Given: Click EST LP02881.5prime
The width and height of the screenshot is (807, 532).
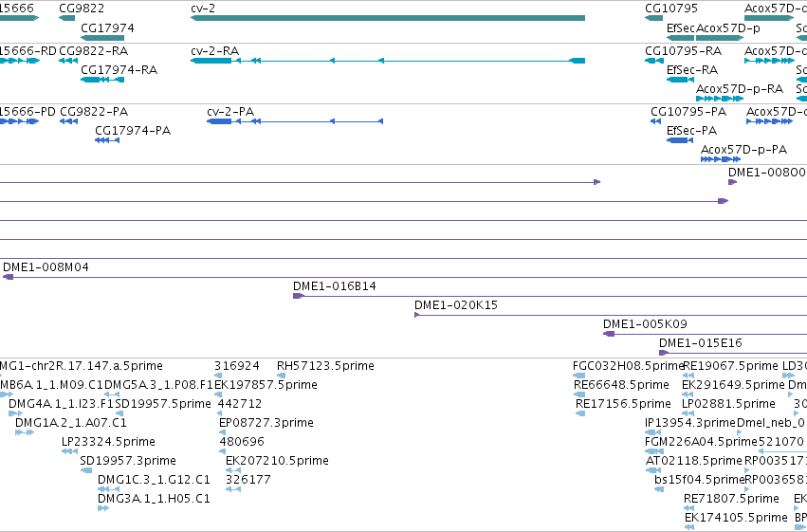Looking at the screenshot, I should click(x=728, y=404).
